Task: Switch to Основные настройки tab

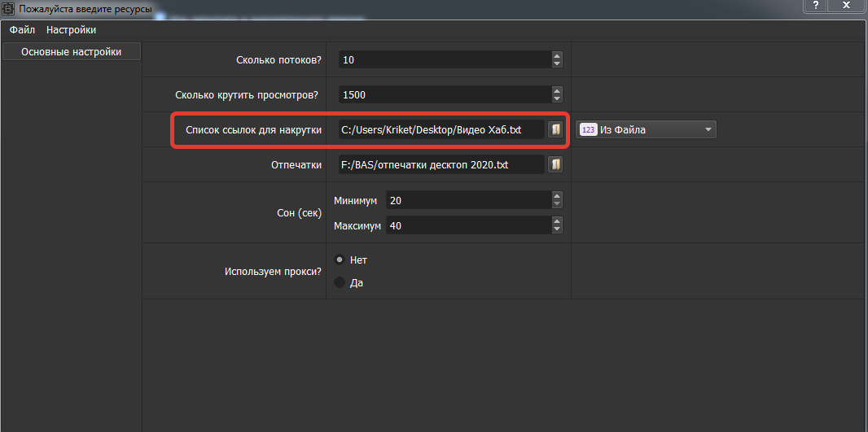Action: 71,52
